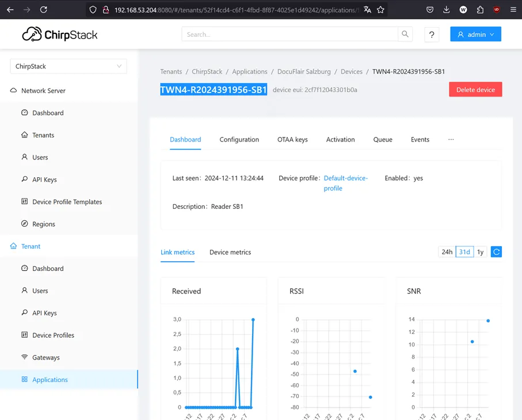Expand the admin user menu
Screen dimensions: 522x420
(x=475, y=35)
